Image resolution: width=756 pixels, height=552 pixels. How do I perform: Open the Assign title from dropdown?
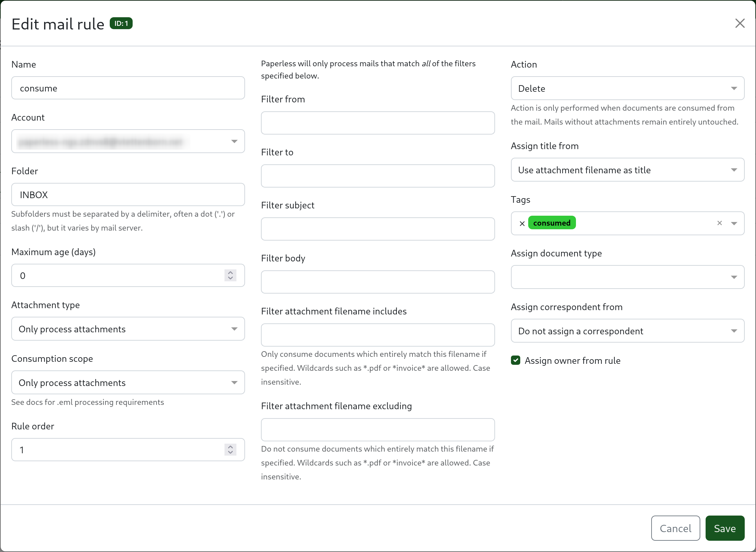[628, 170]
